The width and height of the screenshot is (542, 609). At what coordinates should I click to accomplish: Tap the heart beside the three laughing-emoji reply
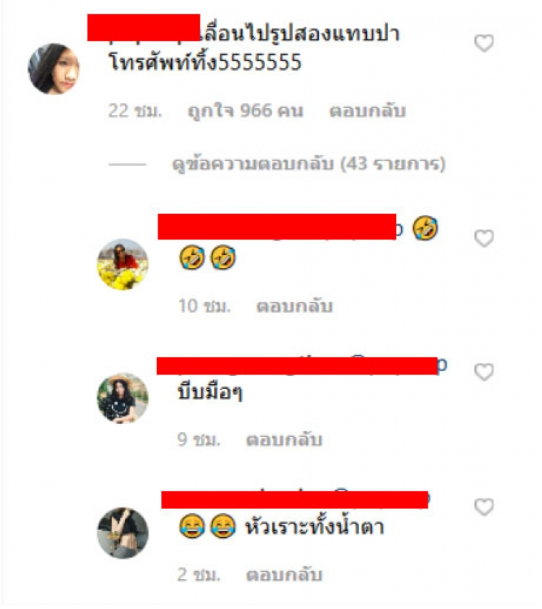point(484,238)
